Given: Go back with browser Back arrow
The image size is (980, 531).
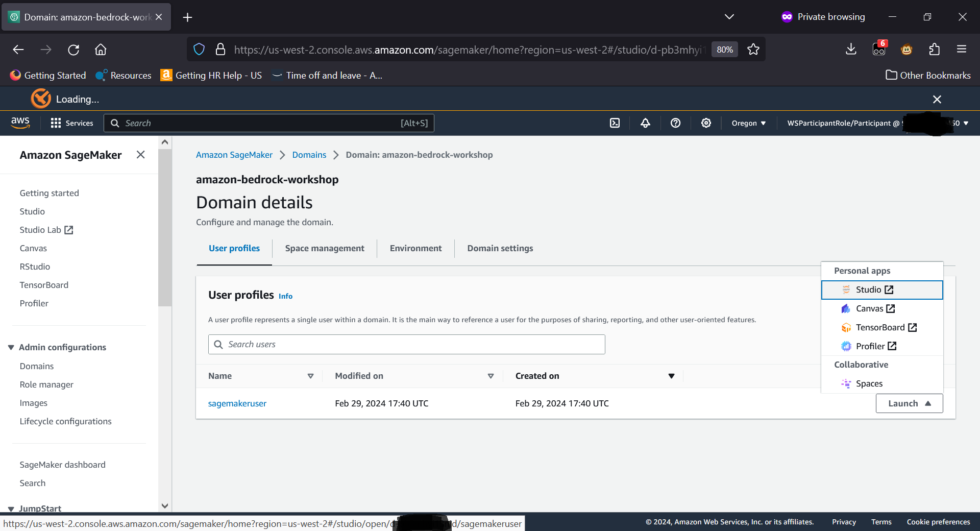Looking at the screenshot, I should (x=18, y=50).
